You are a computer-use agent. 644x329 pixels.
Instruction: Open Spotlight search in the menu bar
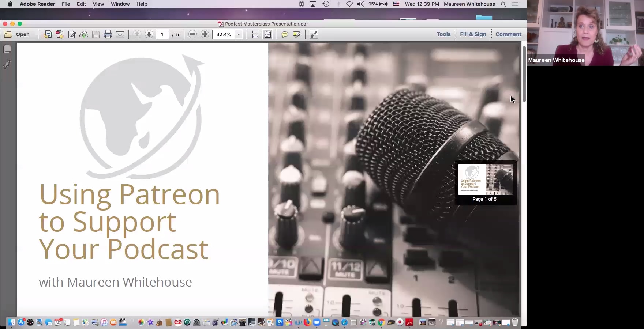point(503,4)
